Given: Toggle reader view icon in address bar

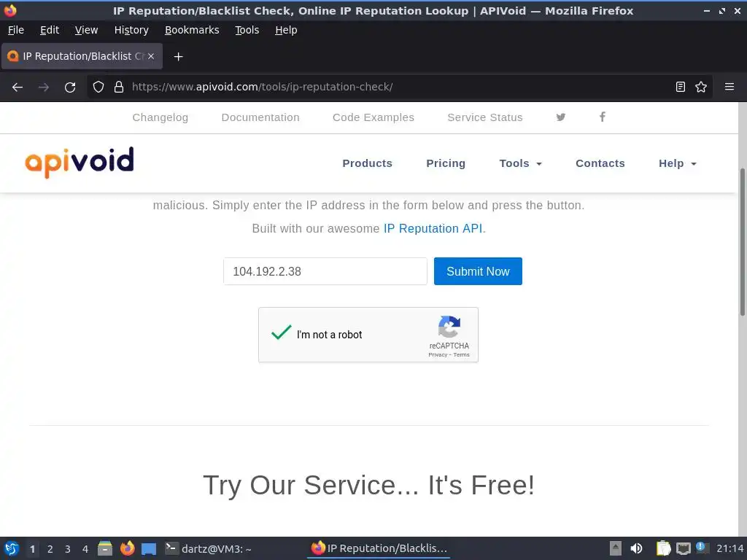Looking at the screenshot, I should (x=681, y=87).
